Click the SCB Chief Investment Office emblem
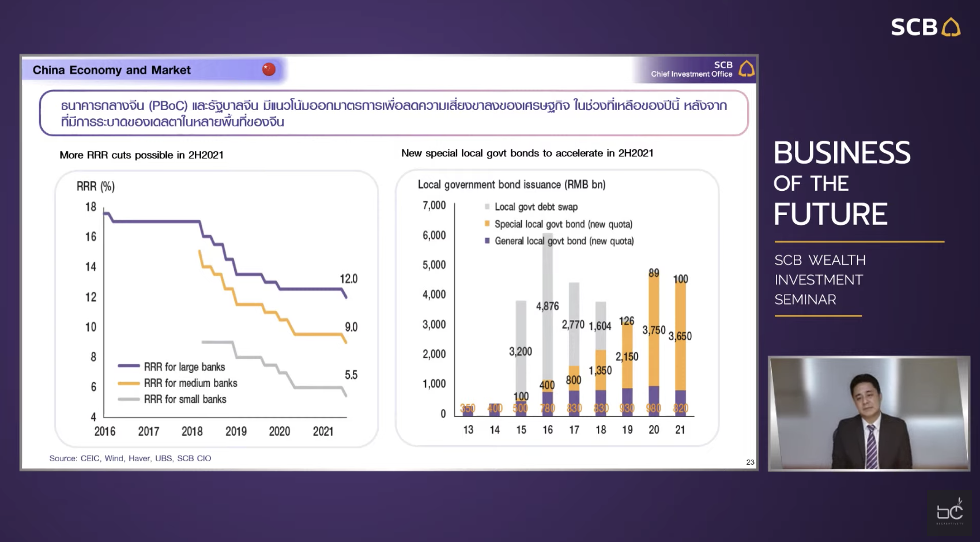This screenshot has width=980, height=542. 747,69
